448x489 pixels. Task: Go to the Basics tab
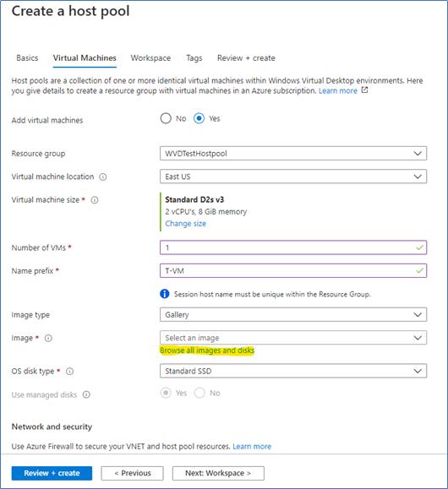[27, 58]
